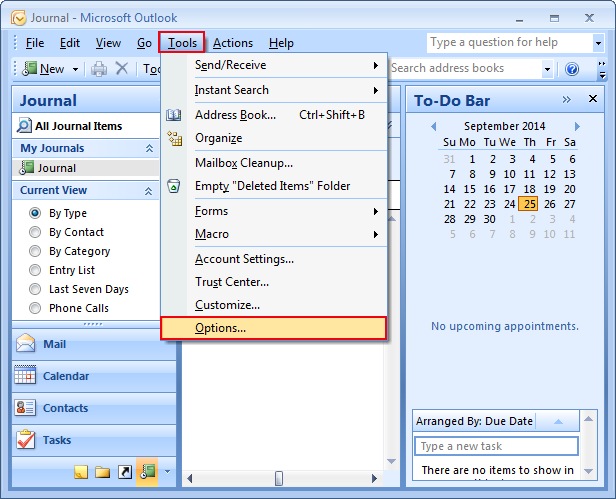Open the New button dropdown arrow
616x499 pixels.
(x=75, y=70)
